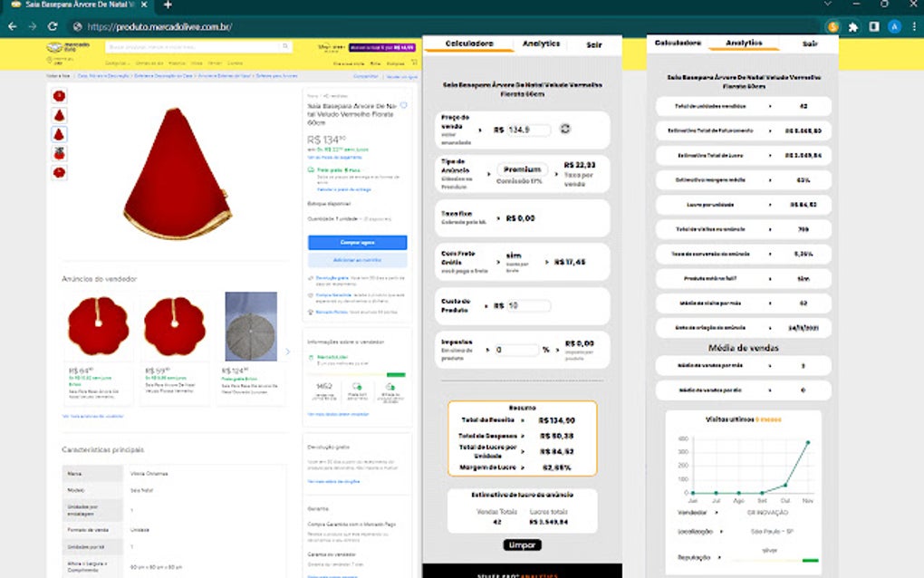Click the Nov data point on visits chart
Viewport: 924px width, 578px height.
tap(808, 442)
